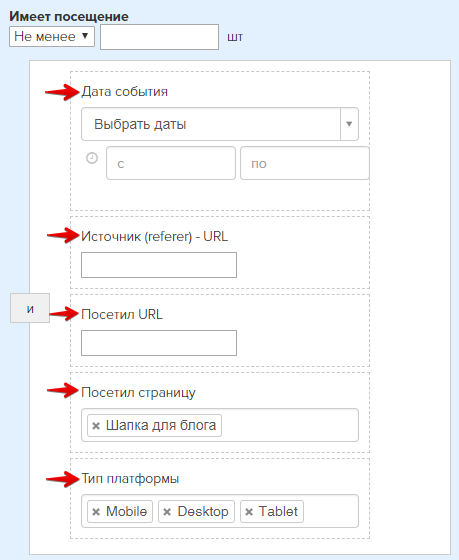
Task: Remove the Tablet platform tag
Action: [x=249, y=512]
